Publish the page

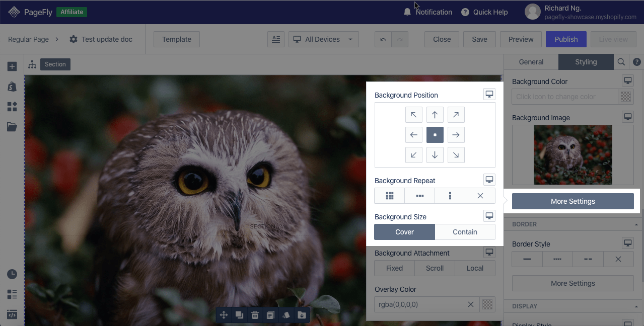pos(566,39)
